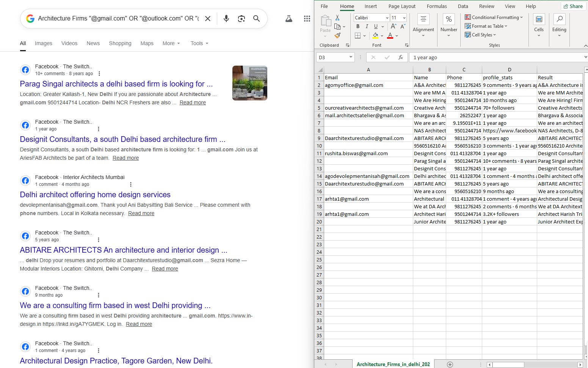The image size is (588, 368).
Task: Toggle Italic formatting in Excel
Action: tap(367, 27)
